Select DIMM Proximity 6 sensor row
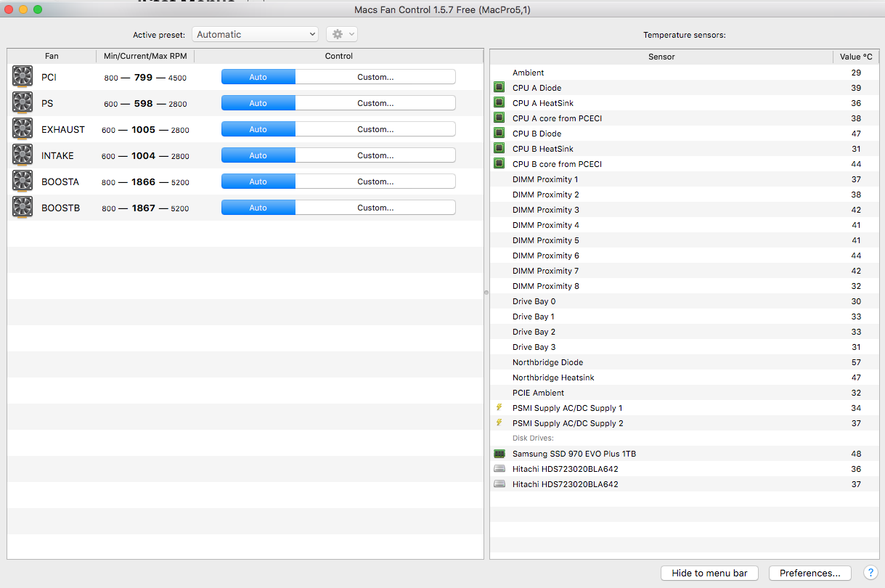This screenshot has width=885, height=588. point(685,256)
